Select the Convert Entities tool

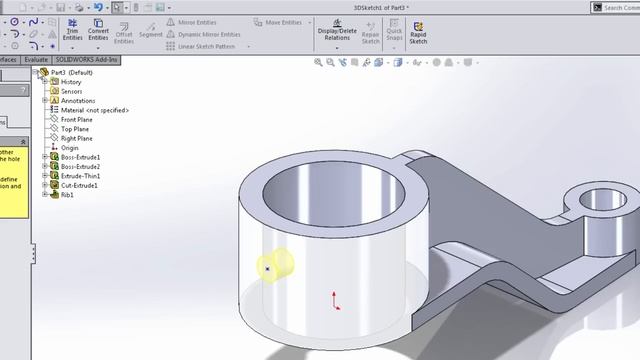tap(98, 29)
